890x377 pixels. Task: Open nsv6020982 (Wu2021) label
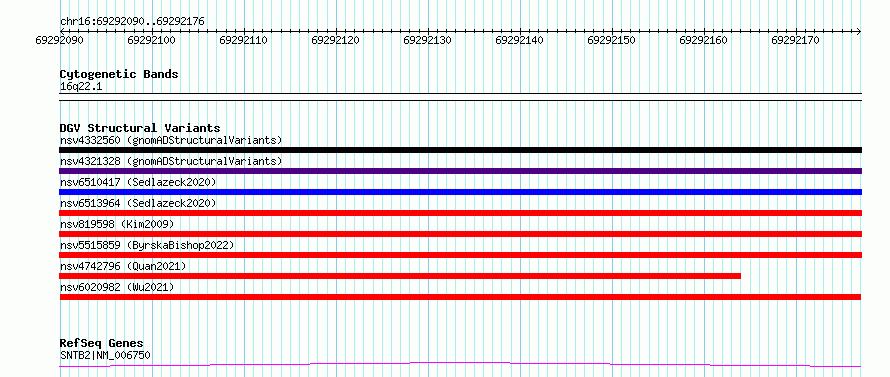(x=117, y=287)
